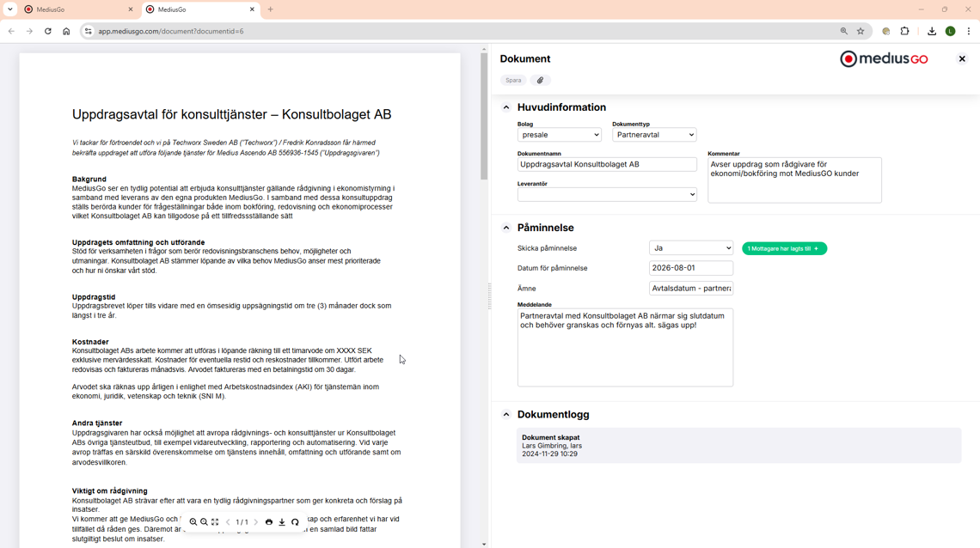Collapse the Påminnelse section
The image size is (980, 548).
pos(506,228)
